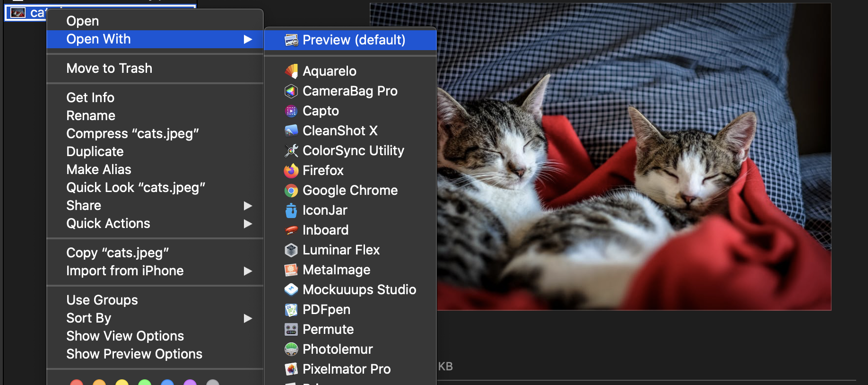Click the Aquarelo app icon
Viewport: 868px width, 385px height.
[x=291, y=71]
